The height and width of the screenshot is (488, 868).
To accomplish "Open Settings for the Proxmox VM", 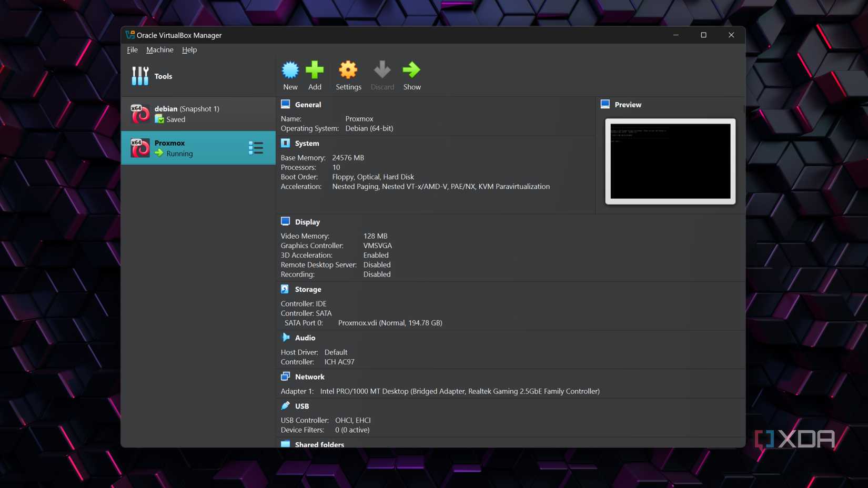I will pos(348,74).
